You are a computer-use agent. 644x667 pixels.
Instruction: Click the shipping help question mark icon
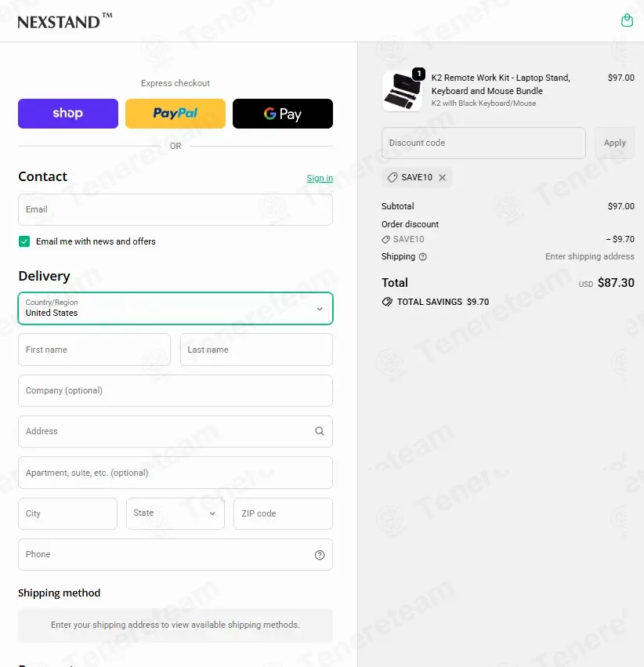tap(422, 256)
